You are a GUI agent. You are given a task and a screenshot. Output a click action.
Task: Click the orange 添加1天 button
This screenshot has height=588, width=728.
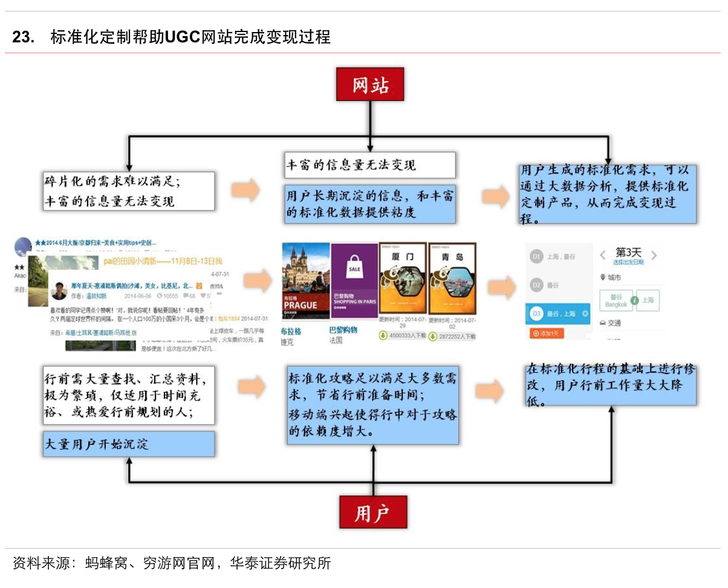pos(547,333)
